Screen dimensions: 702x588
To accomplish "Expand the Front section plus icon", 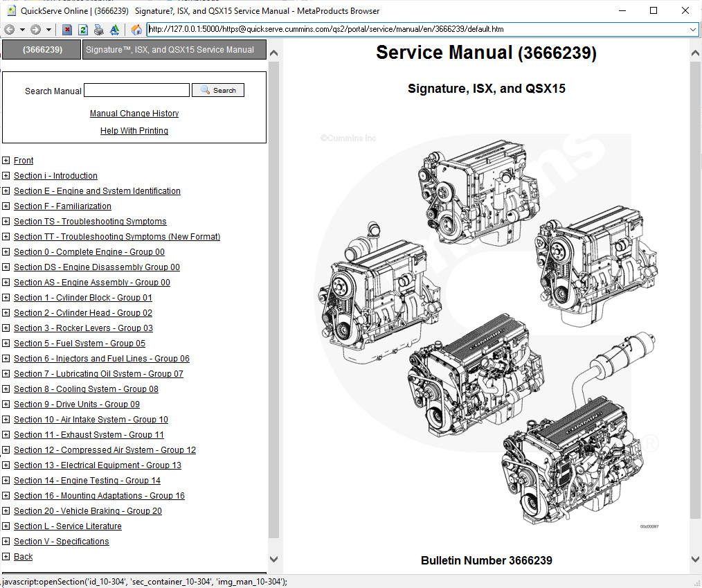I will point(6,160).
